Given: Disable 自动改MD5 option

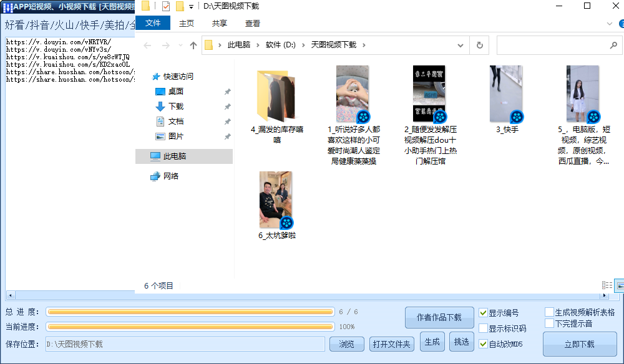Looking at the screenshot, I should coord(484,343).
